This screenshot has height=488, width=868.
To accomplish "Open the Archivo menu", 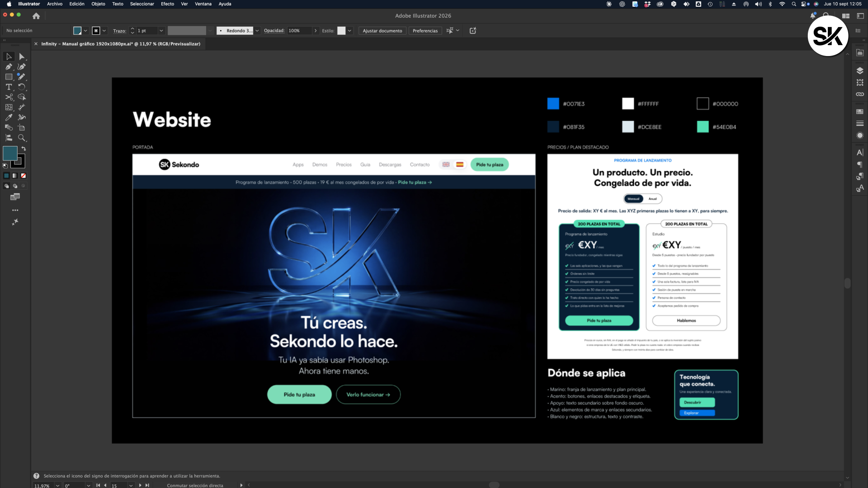I will click(55, 4).
